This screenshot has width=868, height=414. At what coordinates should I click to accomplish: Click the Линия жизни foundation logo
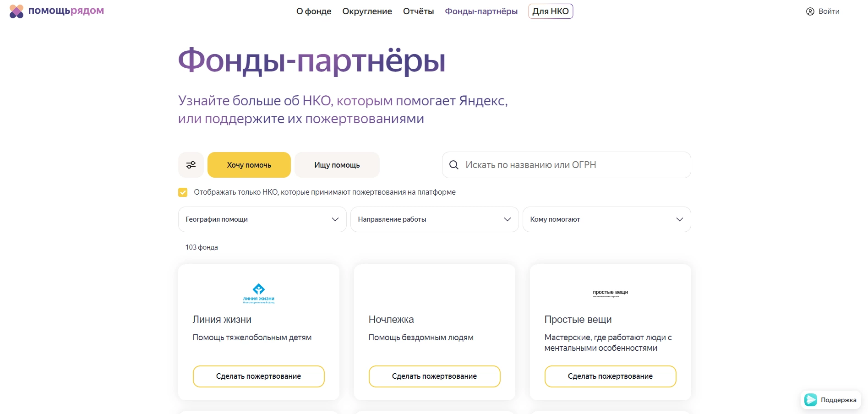click(x=259, y=294)
